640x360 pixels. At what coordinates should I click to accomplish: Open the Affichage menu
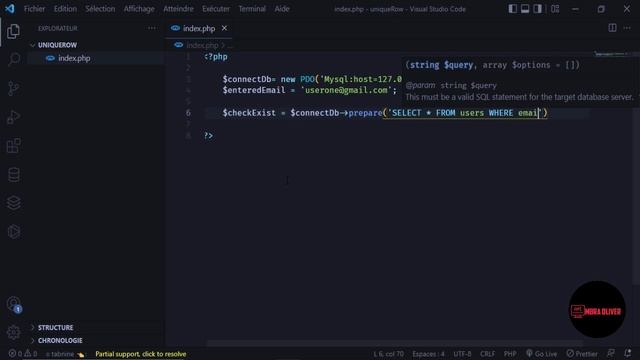pos(139,9)
